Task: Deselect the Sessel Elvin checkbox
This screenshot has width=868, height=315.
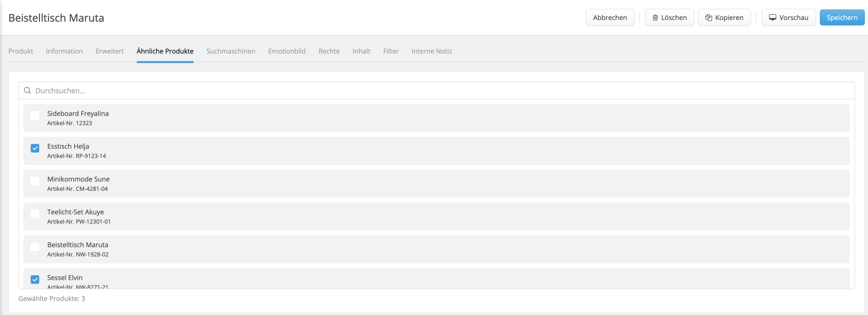Action: 35,279
